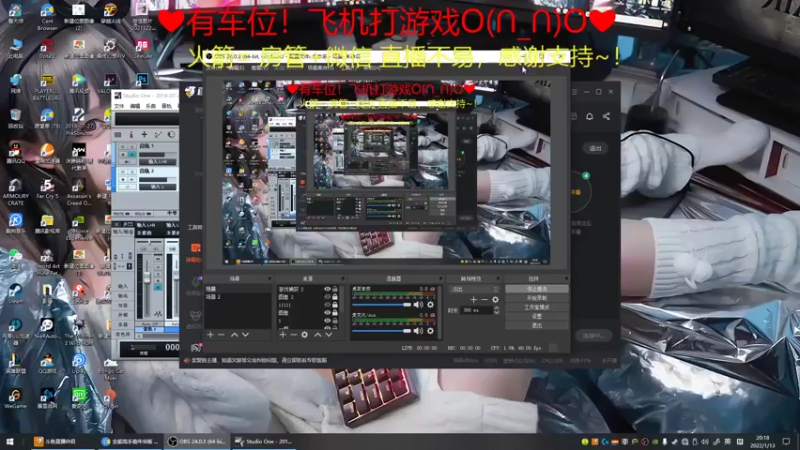Adjust the transition duration stepper
This screenshot has height=450, width=800.
click(x=497, y=310)
